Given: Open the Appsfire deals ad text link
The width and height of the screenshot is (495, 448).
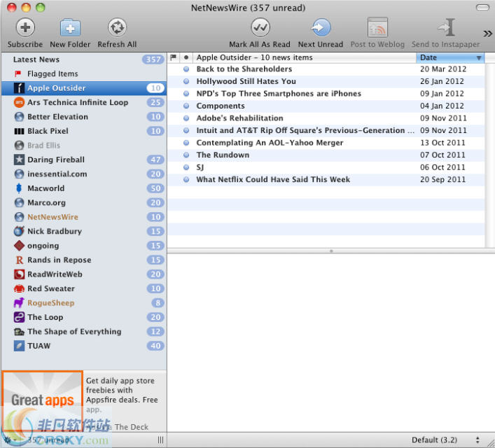Looking at the screenshot, I should coord(122,395).
